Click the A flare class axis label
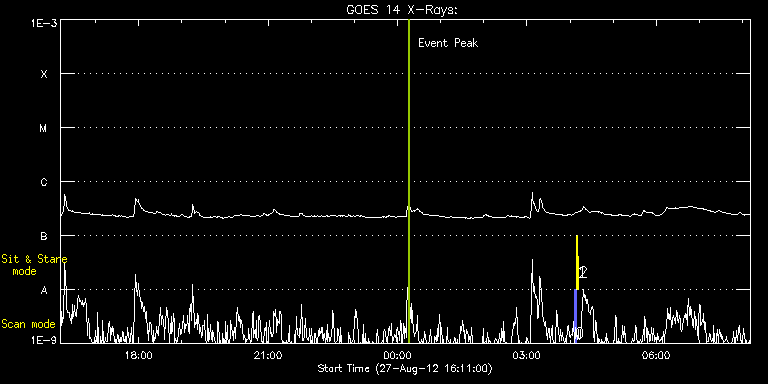The height and width of the screenshot is (384, 768). [x=44, y=290]
